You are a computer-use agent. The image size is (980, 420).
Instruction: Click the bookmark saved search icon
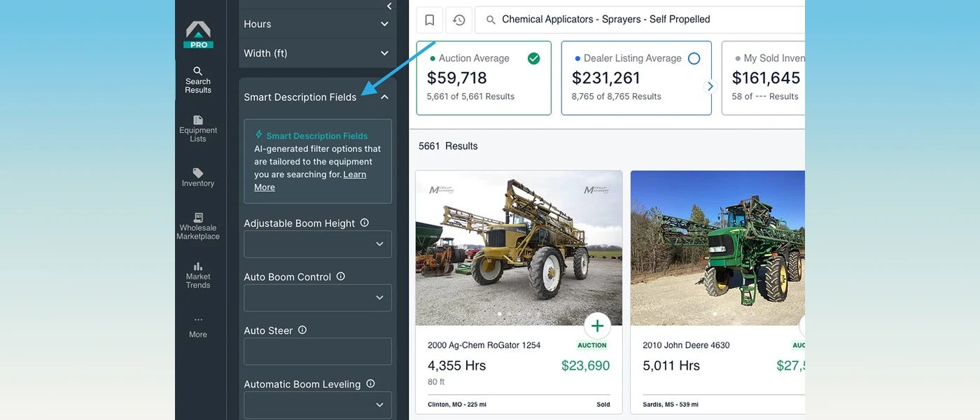coord(430,20)
